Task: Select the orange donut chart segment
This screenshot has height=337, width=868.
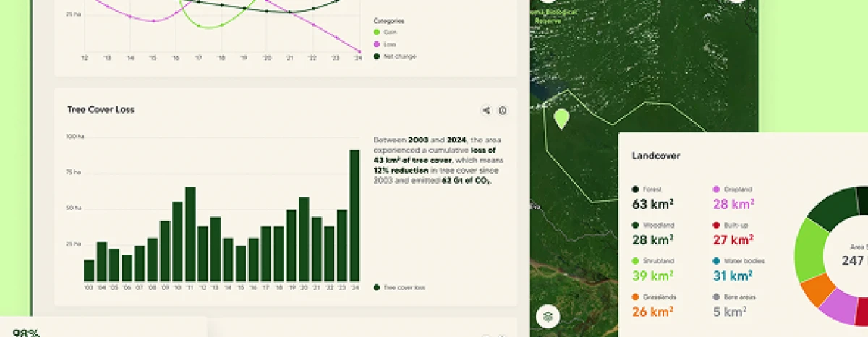Action: click(x=818, y=289)
